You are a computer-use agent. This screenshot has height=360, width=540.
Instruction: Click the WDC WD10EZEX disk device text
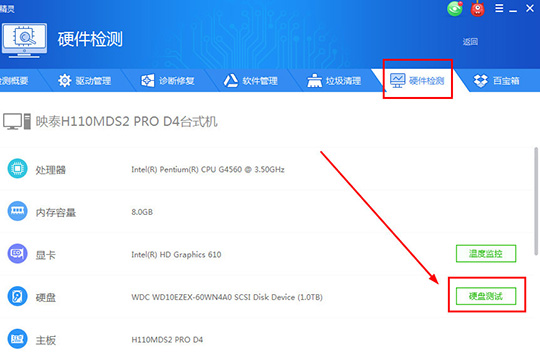pos(227,297)
